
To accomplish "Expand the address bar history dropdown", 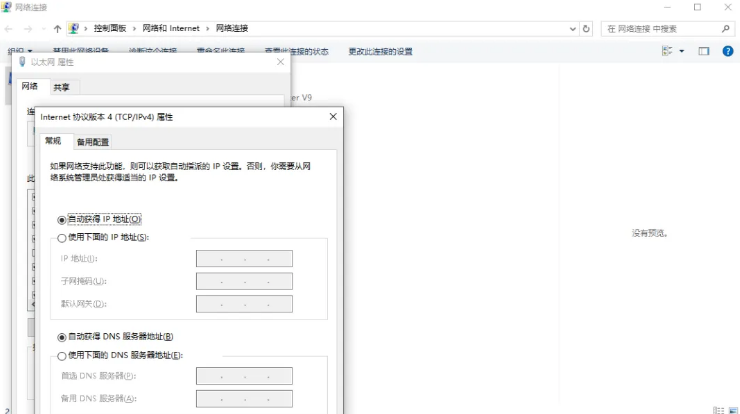I will click(x=573, y=29).
